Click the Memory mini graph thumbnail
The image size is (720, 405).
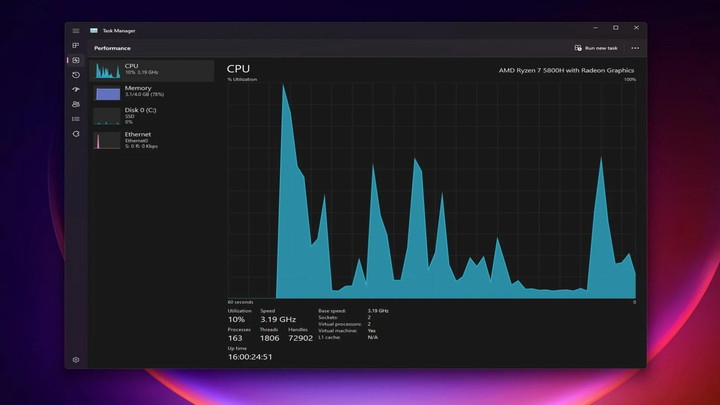coord(107,93)
